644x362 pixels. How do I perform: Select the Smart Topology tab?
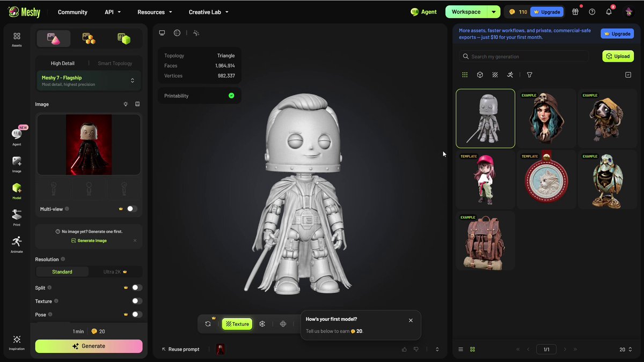tap(115, 63)
